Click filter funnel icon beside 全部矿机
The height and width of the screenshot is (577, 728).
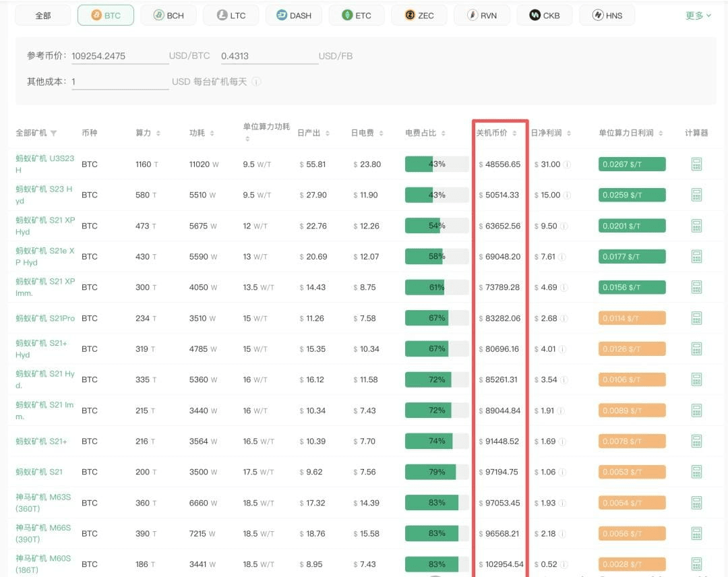pos(54,133)
